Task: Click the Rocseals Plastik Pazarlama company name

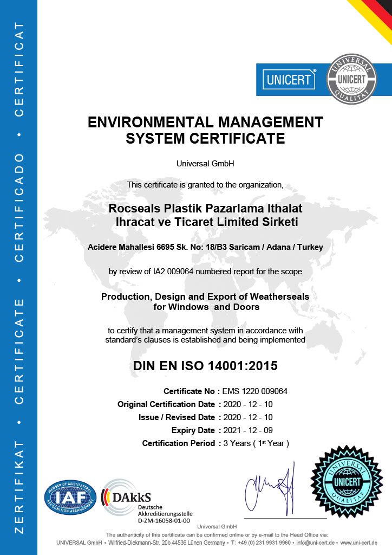Action: click(206, 215)
